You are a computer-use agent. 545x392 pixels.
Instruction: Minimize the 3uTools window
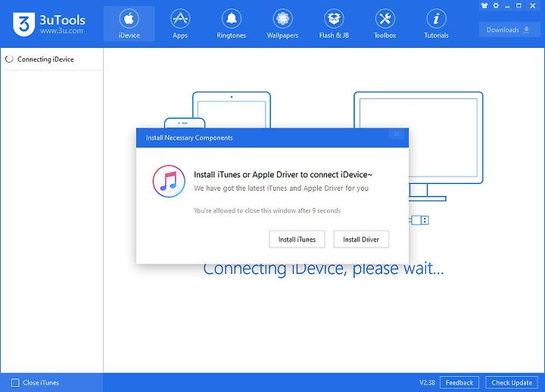tap(507, 6)
